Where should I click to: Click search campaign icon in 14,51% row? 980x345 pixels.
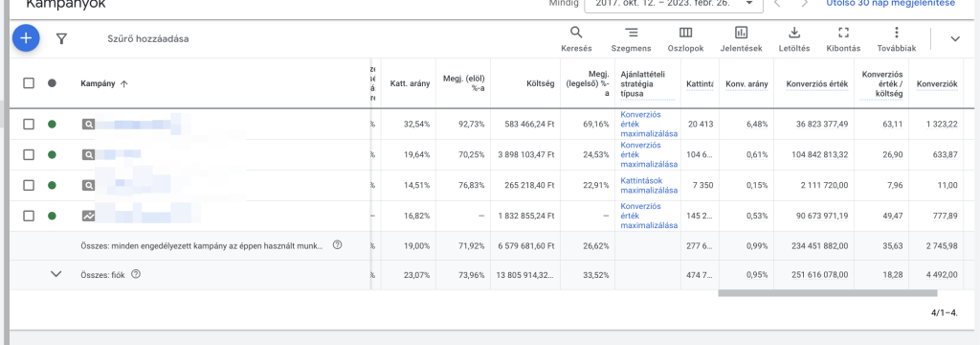point(89,185)
